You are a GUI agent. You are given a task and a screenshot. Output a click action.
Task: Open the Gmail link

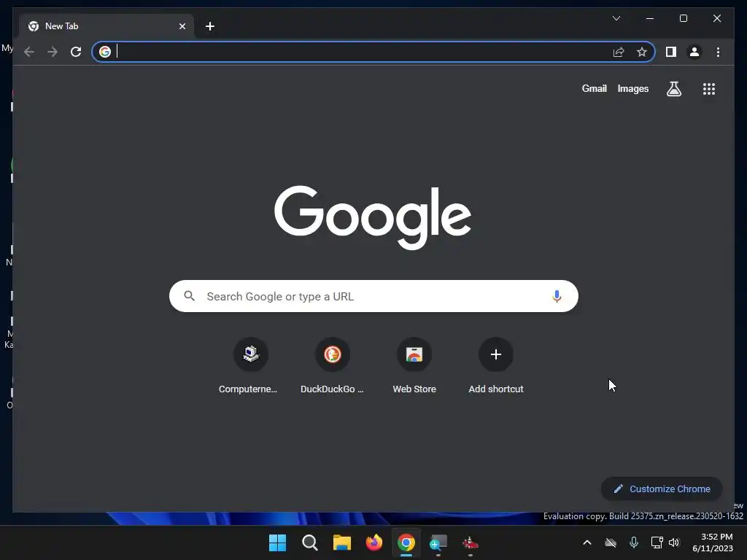594,88
